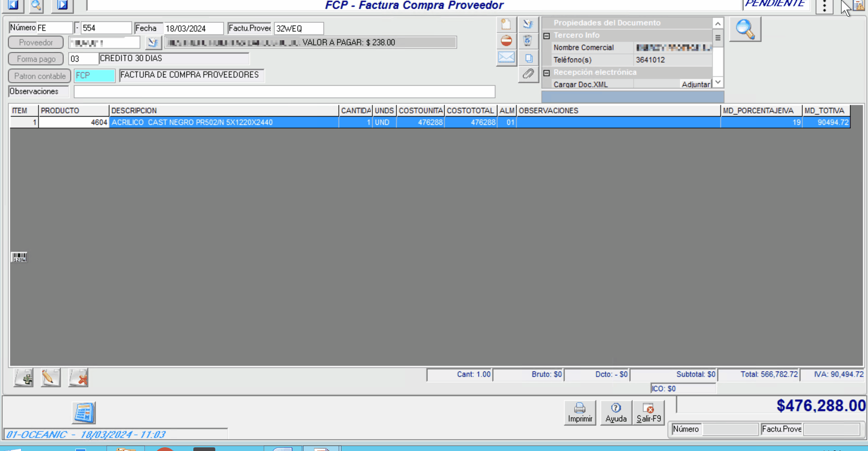
Task: Click the Salir-F9 button
Action: pyautogui.click(x=648, y=413)
